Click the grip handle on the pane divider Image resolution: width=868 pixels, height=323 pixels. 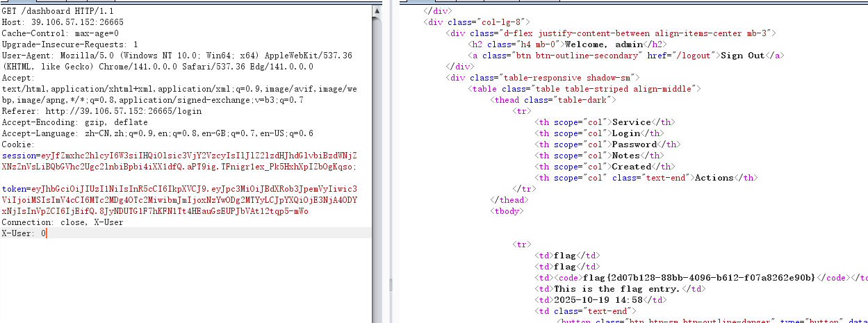(391, 285)
